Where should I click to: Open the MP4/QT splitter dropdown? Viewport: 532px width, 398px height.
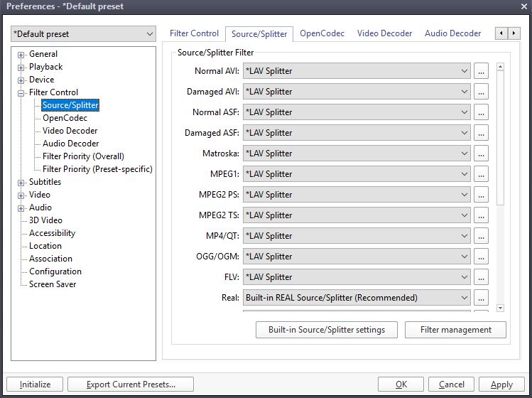357,236
